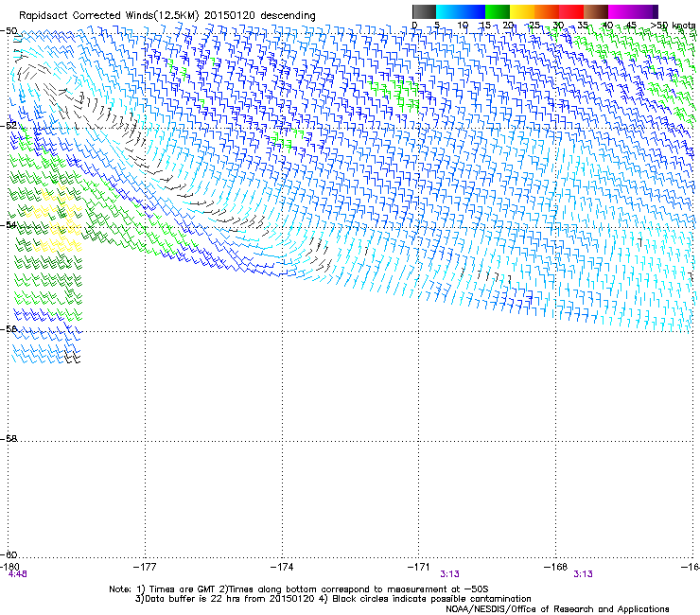This screenshot has width=700, height=615.
Task: Click the 3:13 time stamp near -168
Action: click(583, 574)
